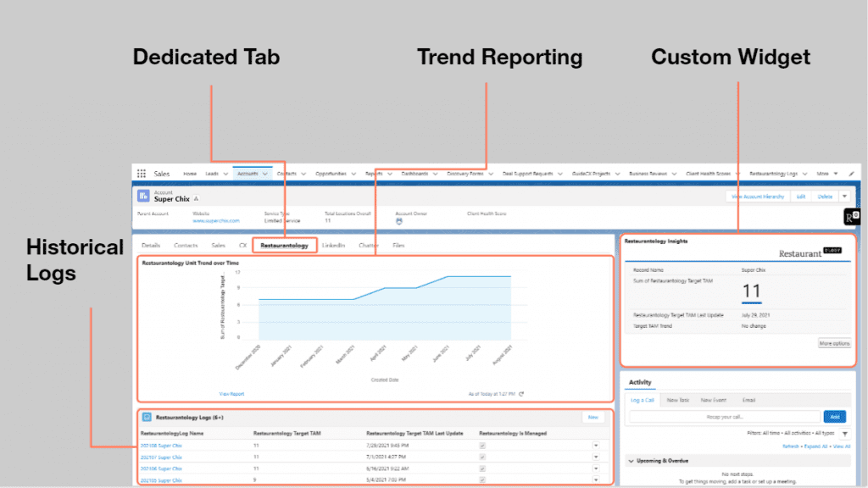Switch to the CX tab
Image resolution: width=868 pixels, height=488 pixels.
click(x=242, y=245)
